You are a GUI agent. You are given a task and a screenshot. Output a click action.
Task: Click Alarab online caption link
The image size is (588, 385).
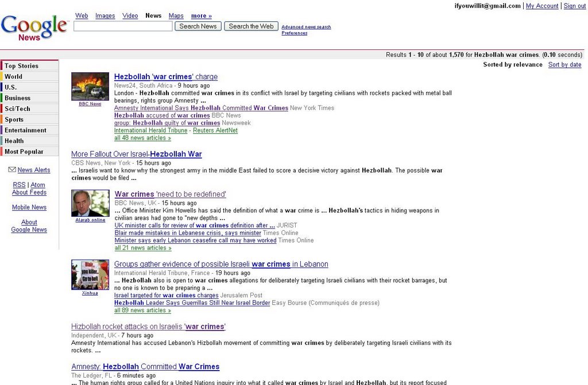(90, 220)
